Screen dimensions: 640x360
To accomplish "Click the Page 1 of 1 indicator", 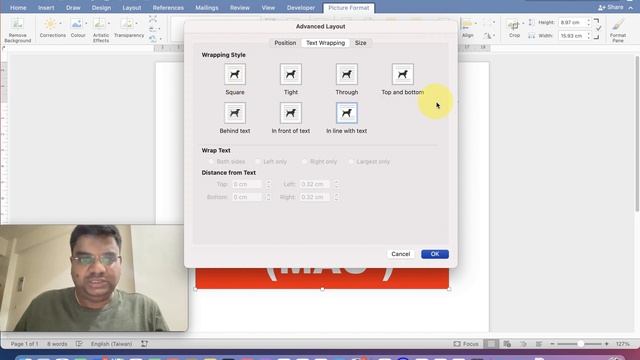I will [x=24, y=344].
